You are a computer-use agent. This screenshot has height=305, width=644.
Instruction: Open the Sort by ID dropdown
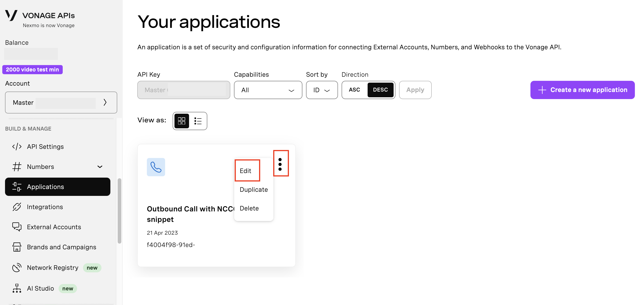click(322, 90)
